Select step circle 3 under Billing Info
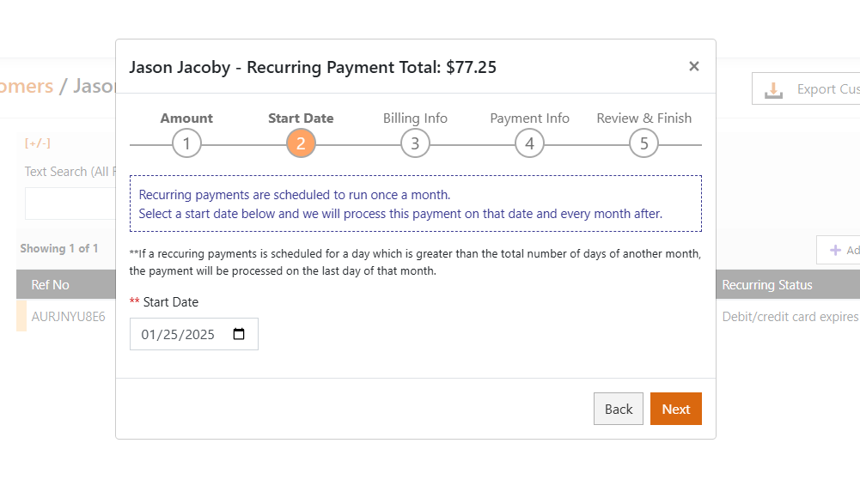 415,143
